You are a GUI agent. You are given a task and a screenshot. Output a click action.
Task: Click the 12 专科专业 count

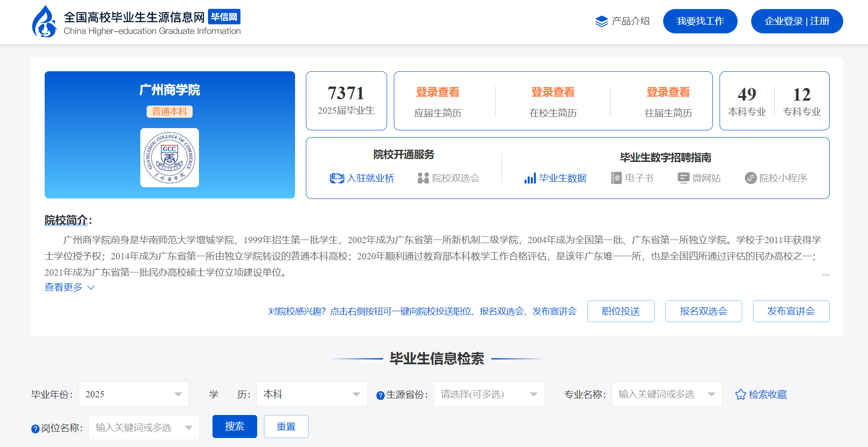click(802, 94)
